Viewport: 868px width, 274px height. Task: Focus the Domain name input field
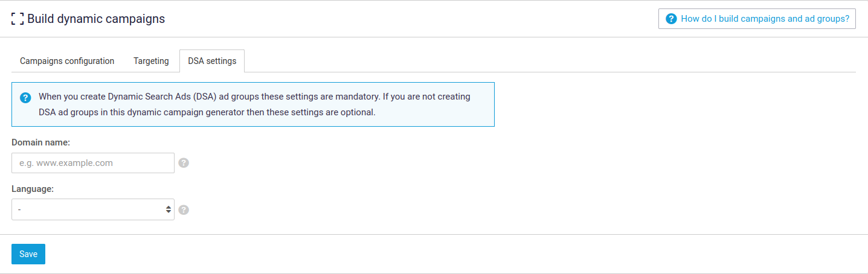tap(93, 163)
